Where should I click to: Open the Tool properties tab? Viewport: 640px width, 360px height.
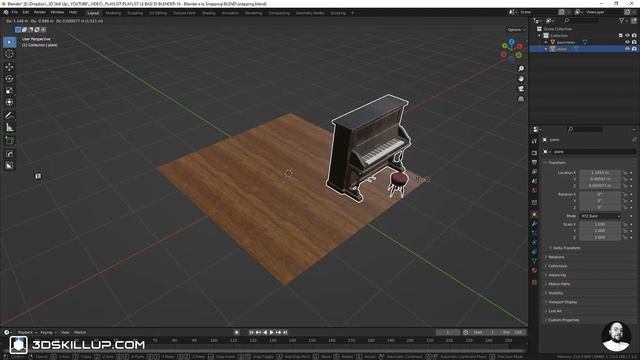534,141
